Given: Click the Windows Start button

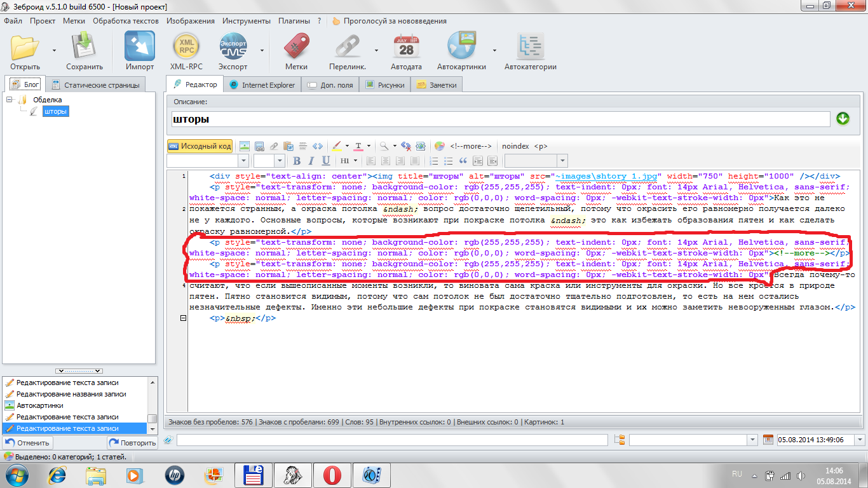Looking at the screenshot, I should (16, 474).
